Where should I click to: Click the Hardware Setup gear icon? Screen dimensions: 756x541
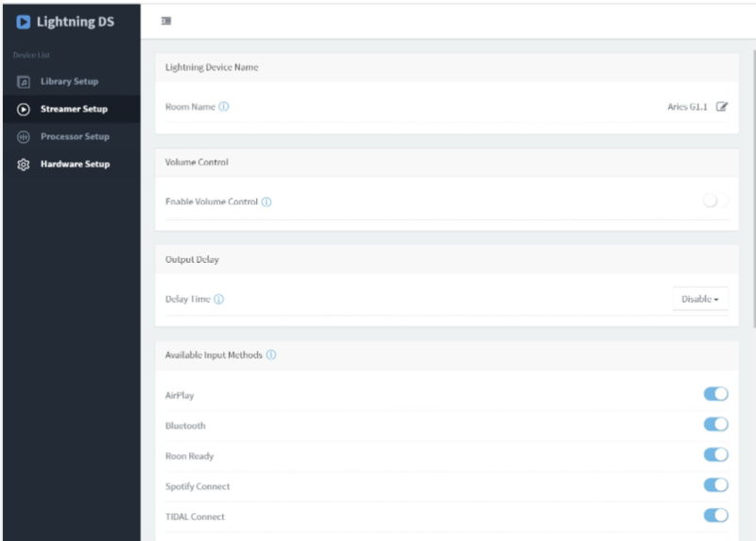tap(23, 164)
